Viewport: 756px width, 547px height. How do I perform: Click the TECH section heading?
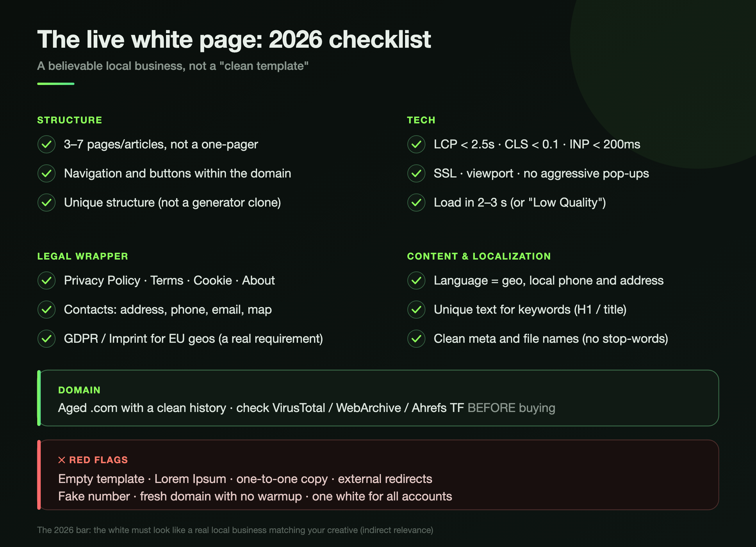[421, 120]
